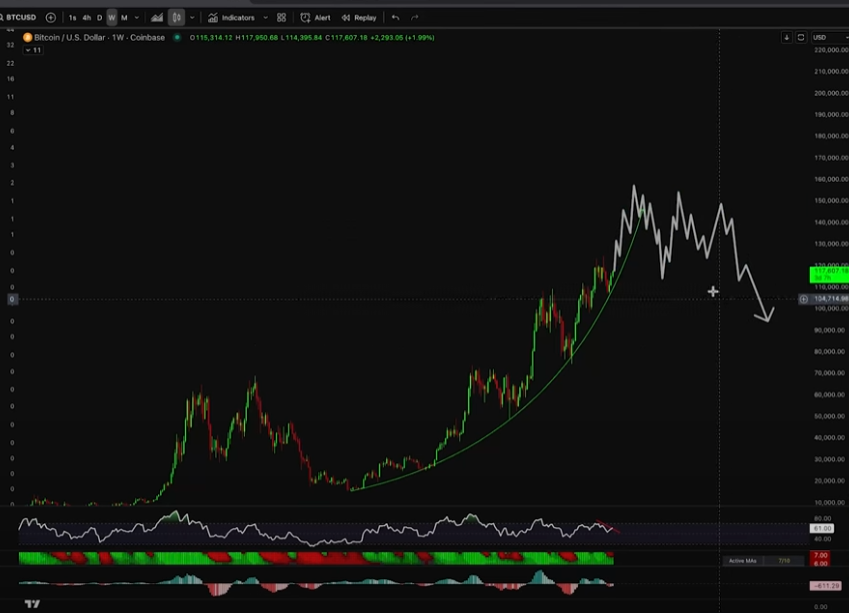The height and width of the screenshot is (613, 849).
Task: Click the add symbol plus icon
Action: [x=51, y=18]
